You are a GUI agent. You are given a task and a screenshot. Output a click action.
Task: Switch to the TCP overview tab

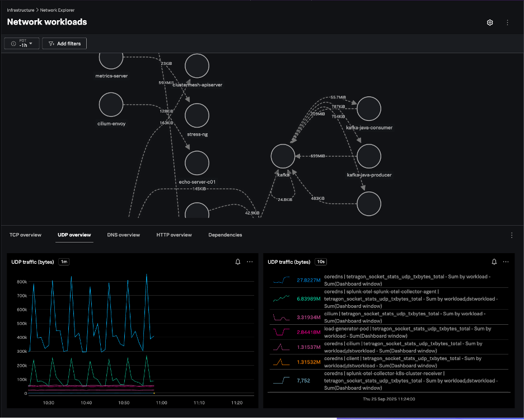click(25, 235)
